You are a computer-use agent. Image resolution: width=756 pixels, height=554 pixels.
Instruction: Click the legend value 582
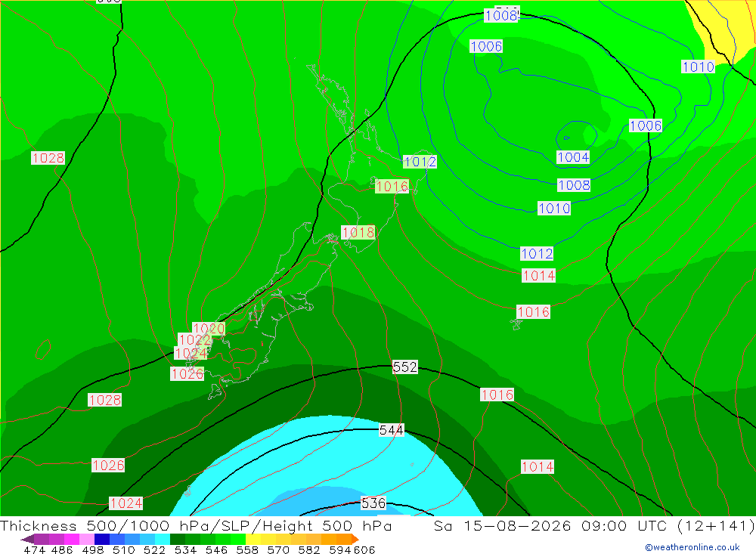(x=309, y=550)
